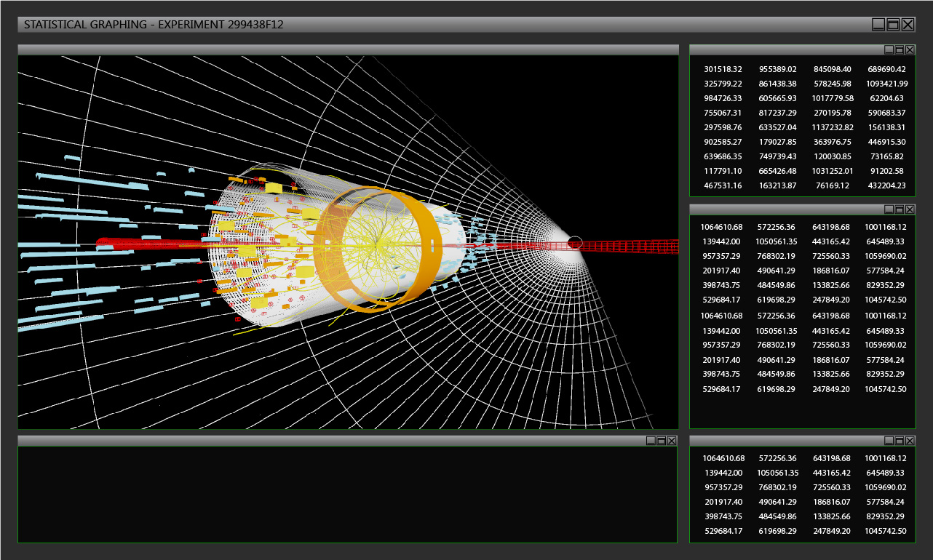Screen dimensions: 933x560
Task: Click the cell reading 902585.27
Action: pos(723,142)
